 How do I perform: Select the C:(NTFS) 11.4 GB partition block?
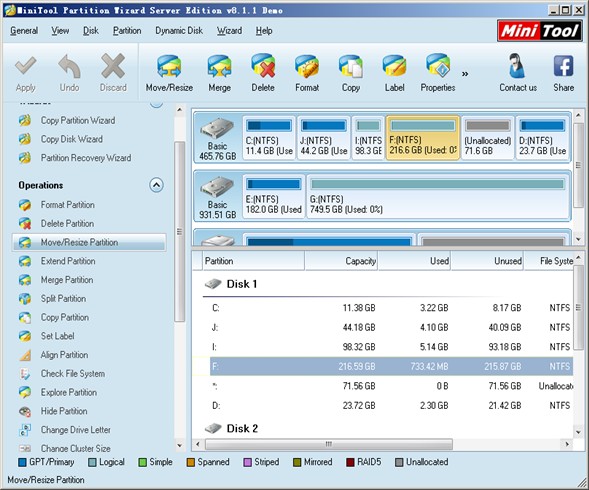point(269,138)
